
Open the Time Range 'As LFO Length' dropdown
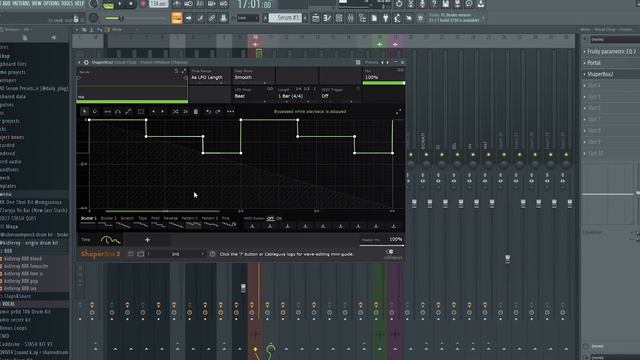click(209, 77)
